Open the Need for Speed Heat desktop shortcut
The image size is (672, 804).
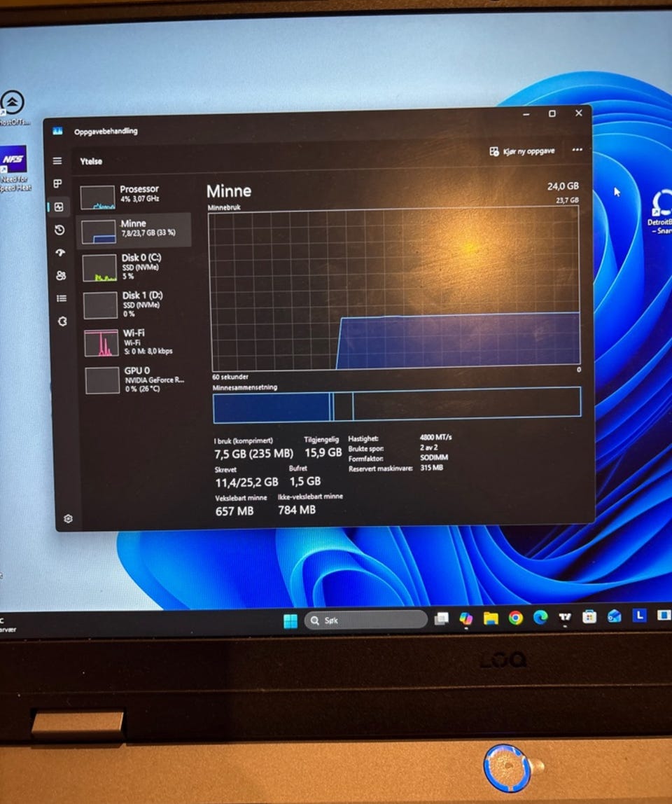(x=14, y=169)
